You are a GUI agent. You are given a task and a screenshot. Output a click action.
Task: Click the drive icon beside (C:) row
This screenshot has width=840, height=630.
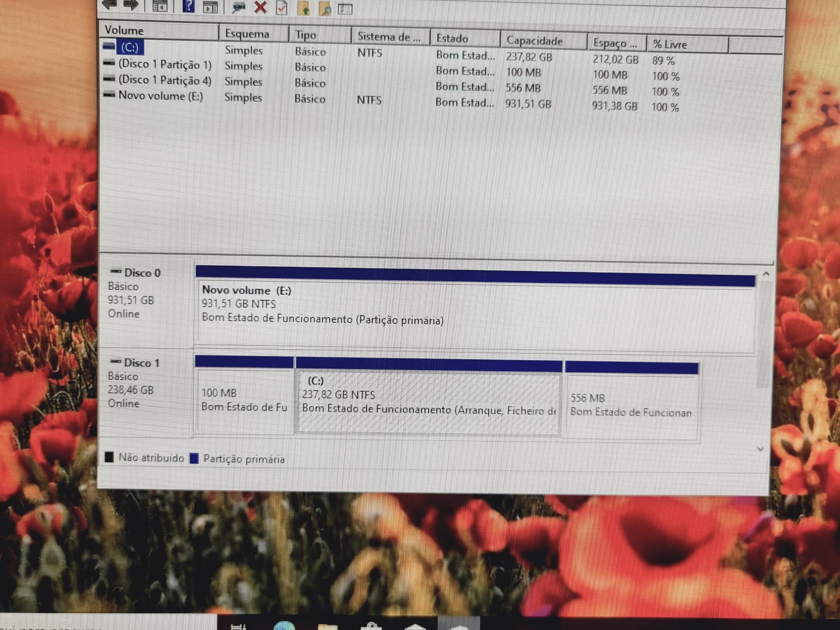point(109,46)
